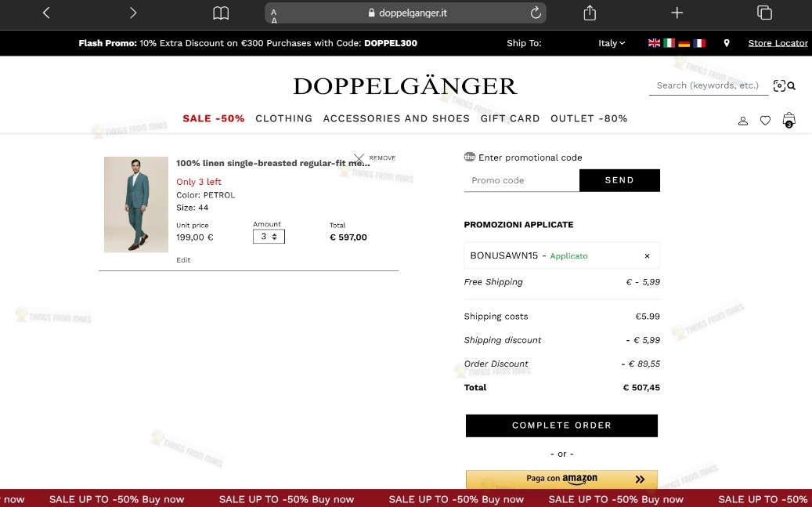Click the DOPPELGÄNGER logo
812x507 pixels.
click(405, 85)
